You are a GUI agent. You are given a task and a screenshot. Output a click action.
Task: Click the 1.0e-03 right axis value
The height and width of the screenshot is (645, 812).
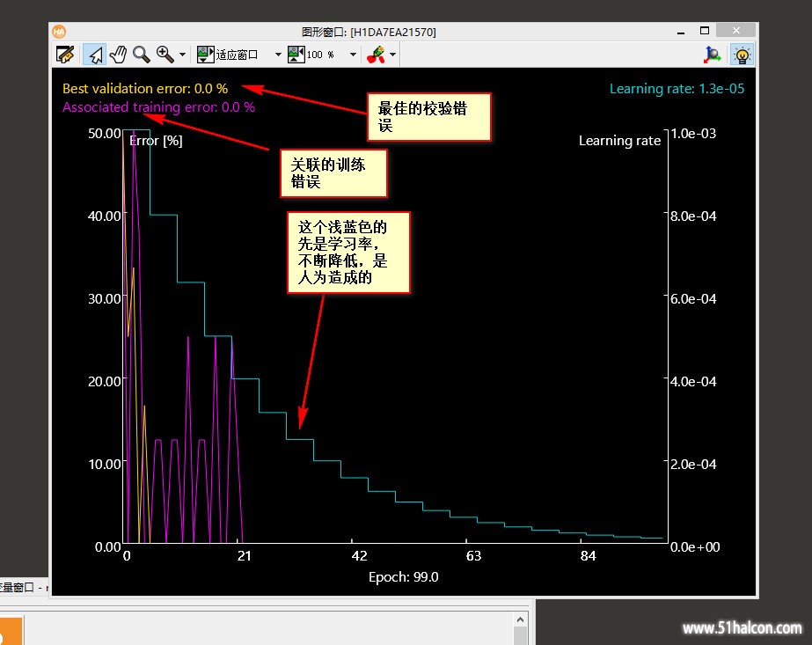693,133
